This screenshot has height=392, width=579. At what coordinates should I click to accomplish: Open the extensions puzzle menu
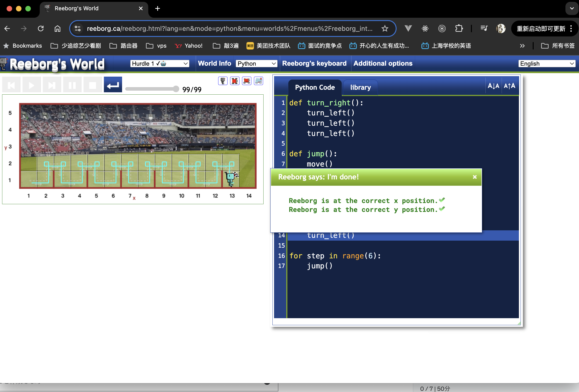coord(459,29)
